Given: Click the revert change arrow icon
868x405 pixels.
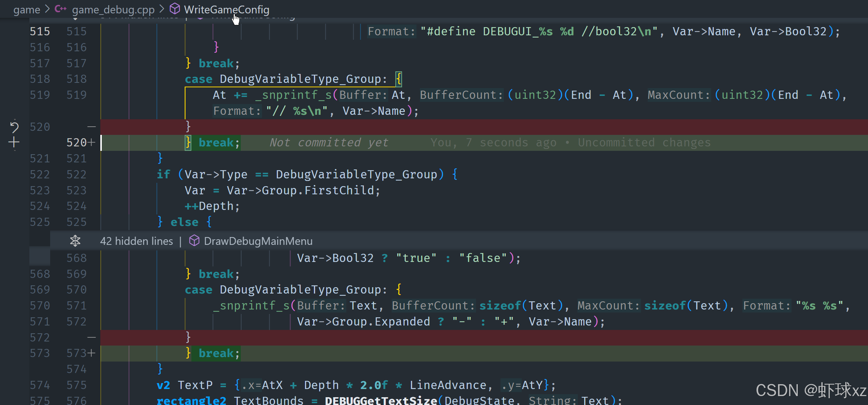Looking at the screenshot, I should (14, 127).
